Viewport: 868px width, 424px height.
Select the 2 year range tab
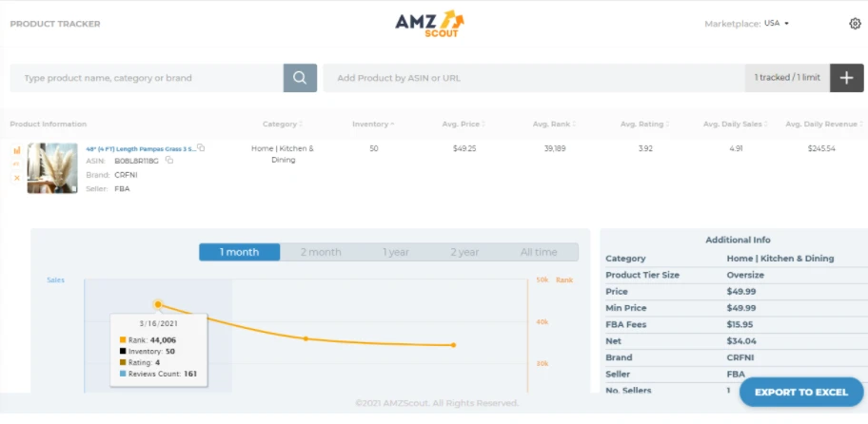pos(464,252)
